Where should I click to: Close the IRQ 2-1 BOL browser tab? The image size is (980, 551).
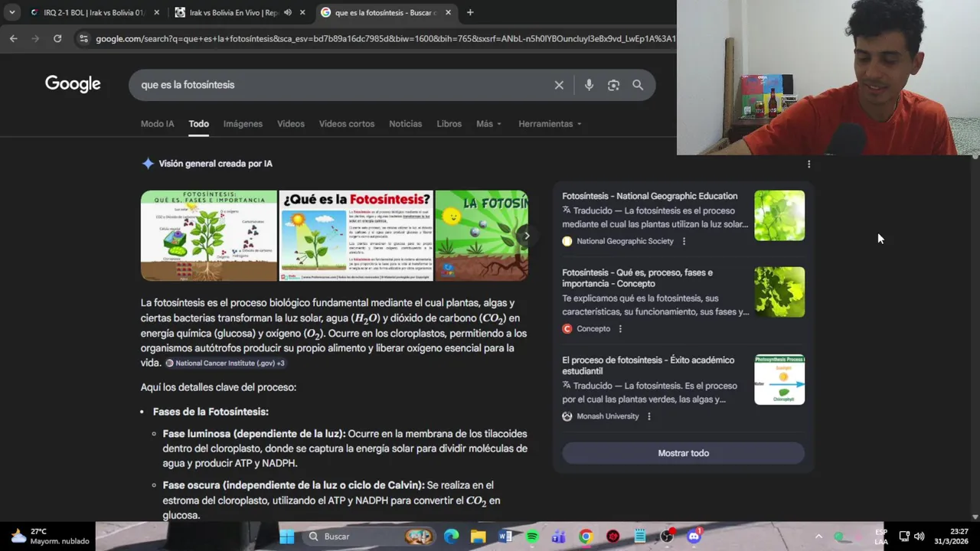click(157, 12)
